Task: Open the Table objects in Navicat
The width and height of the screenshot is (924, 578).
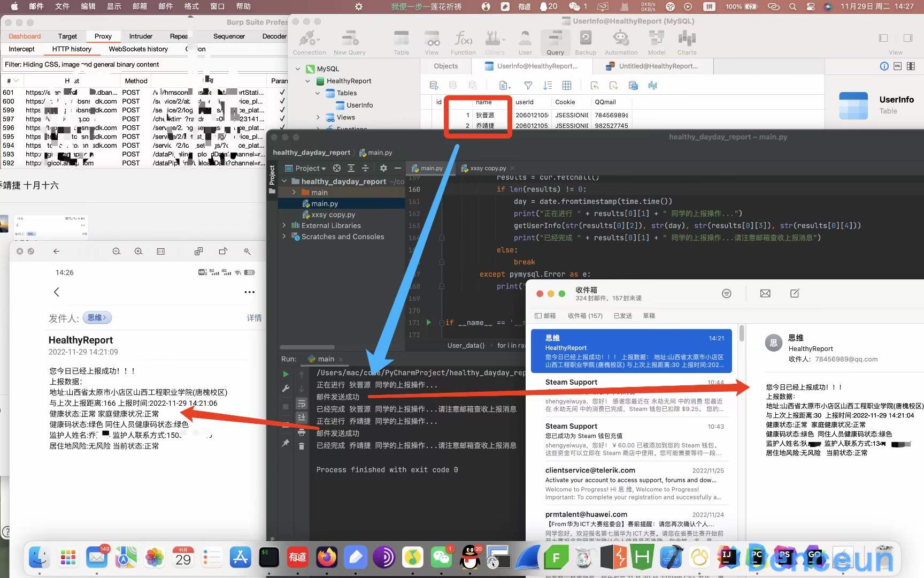Action: pos(401,42)
